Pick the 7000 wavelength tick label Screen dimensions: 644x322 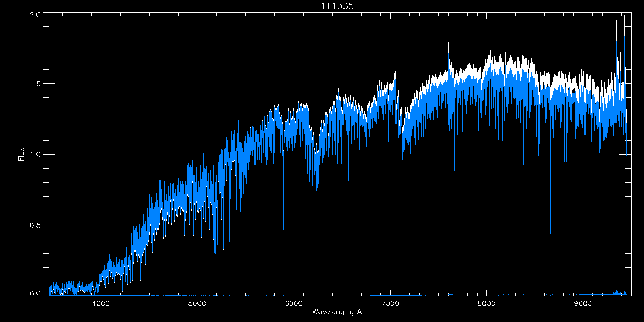pos(390,303)
